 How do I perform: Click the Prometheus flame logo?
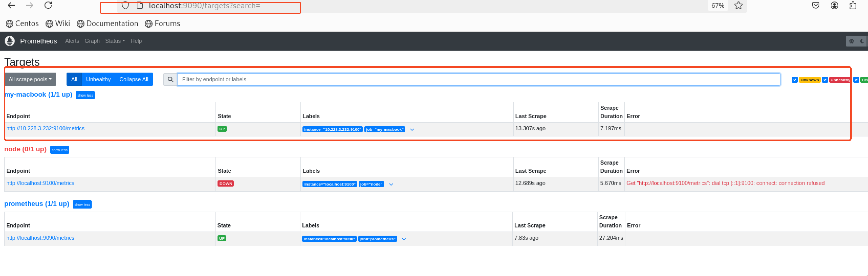pos(10,41)
